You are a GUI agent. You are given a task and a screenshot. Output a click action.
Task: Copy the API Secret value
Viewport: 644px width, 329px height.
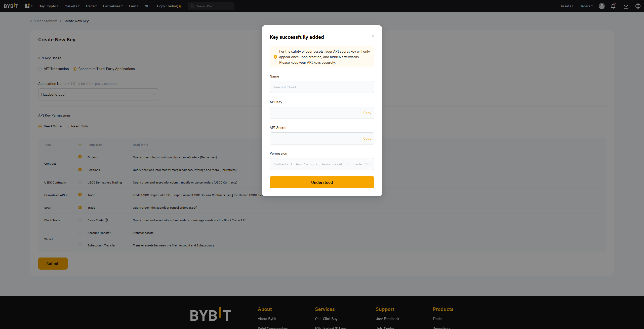click(x=367, y=138)
